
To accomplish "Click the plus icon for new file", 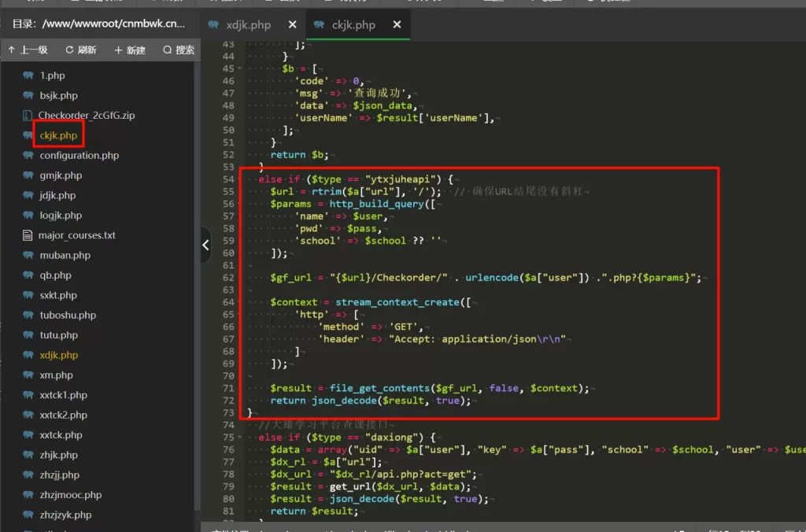I will 118,50.
